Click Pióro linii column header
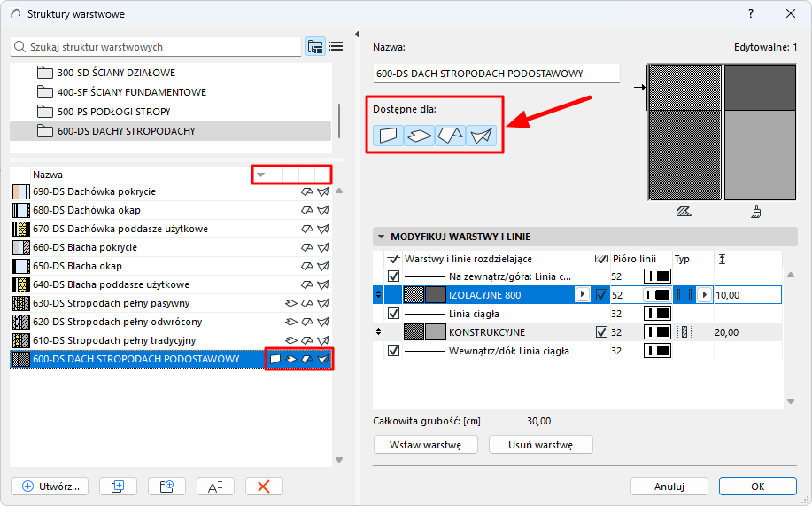 pos(634,259)
